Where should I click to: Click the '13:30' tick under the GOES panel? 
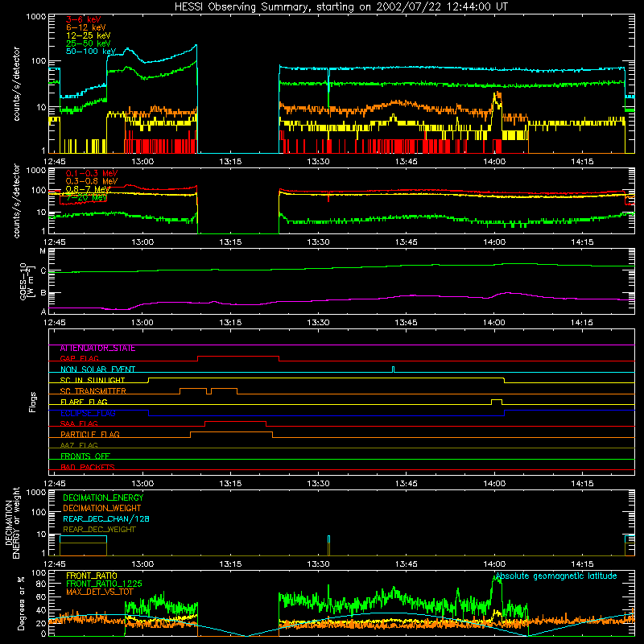[x=318, y=323]
